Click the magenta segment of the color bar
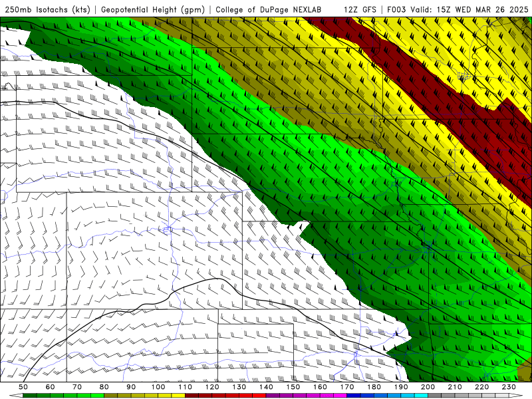The height and width of the screenshot is (399, 532). coord(340,396)
